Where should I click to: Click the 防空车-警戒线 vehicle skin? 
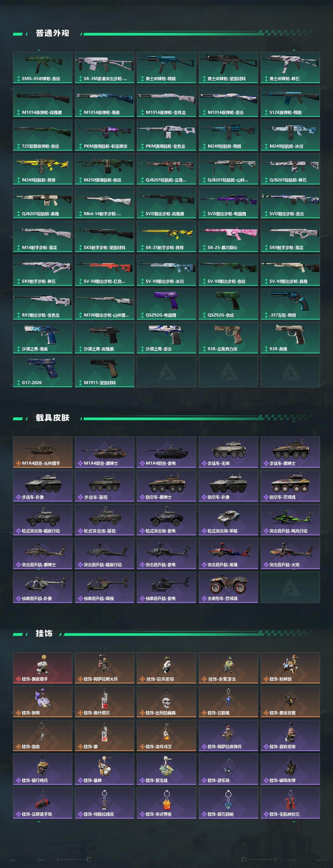tap(290, 486)
